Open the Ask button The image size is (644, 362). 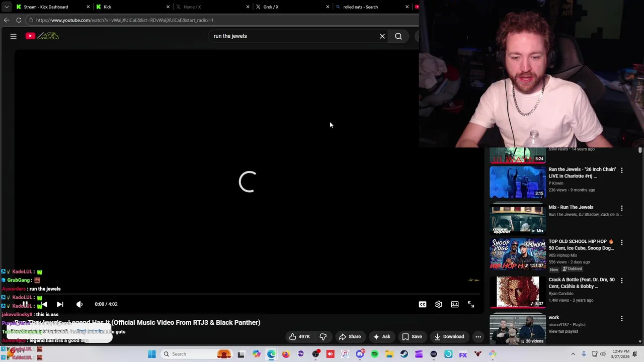pyautogui.click(x=382, y=337)
